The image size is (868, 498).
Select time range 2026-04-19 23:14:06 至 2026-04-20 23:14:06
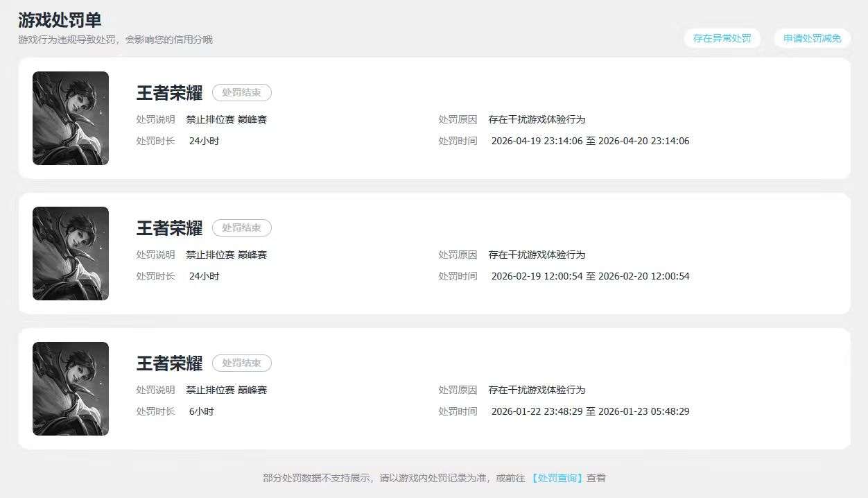(590, 141)
